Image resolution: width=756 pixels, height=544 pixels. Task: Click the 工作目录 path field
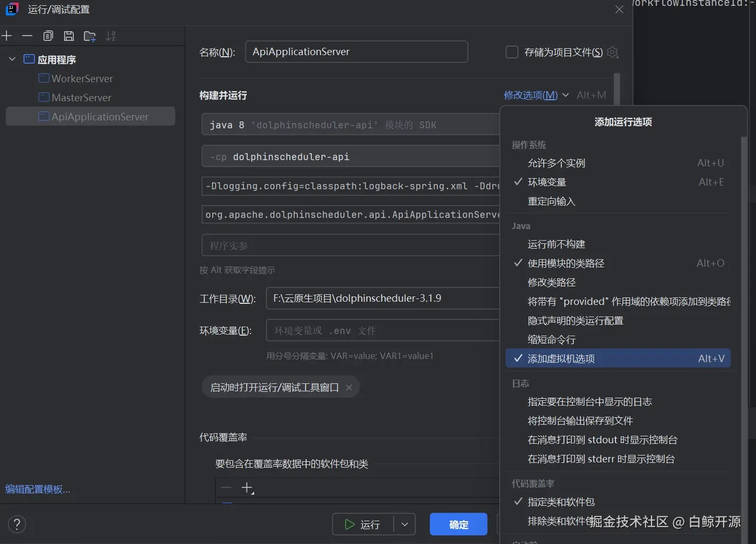point(383,298)
